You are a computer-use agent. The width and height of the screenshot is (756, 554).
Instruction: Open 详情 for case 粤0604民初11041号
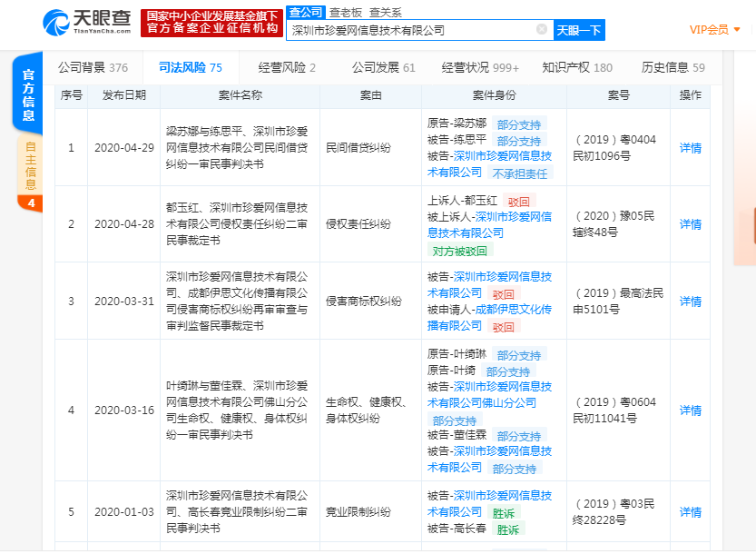coord(690,411)
